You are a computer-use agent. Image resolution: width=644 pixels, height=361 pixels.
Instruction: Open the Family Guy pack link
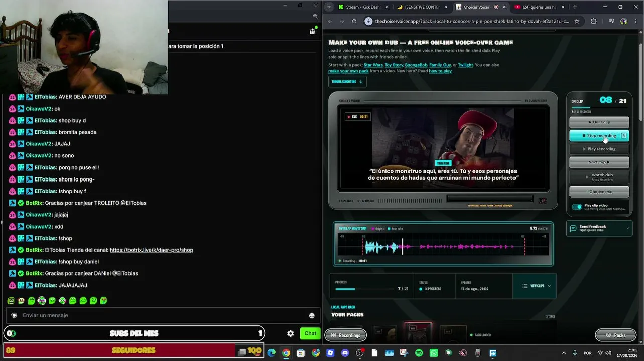[x=440, y=65]
